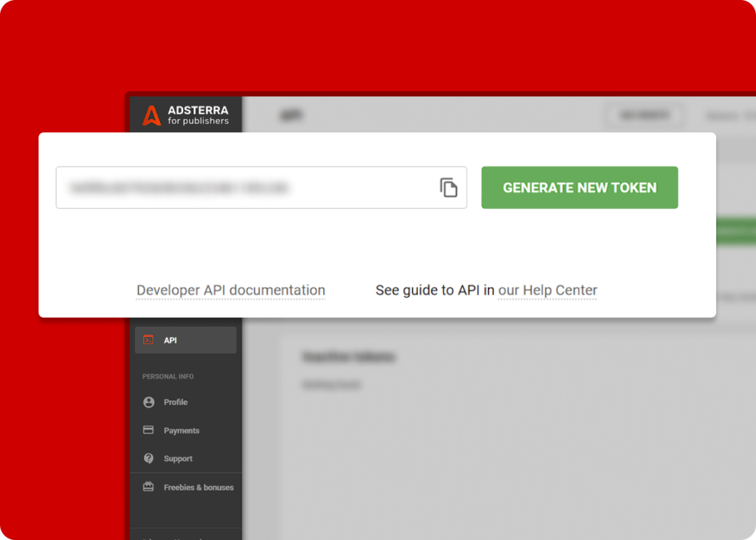
Task: Select the API text label in sidebar
Action: tap(171, 341)
